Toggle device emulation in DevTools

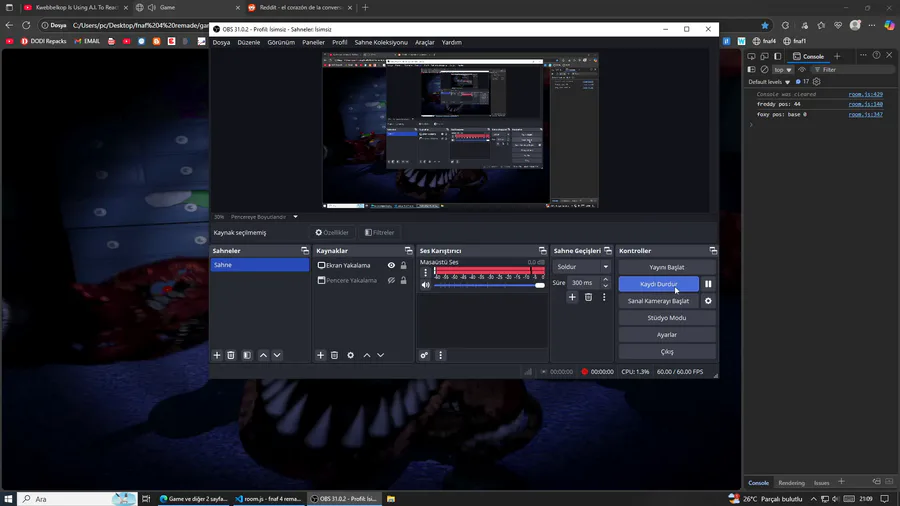point(765,56)
